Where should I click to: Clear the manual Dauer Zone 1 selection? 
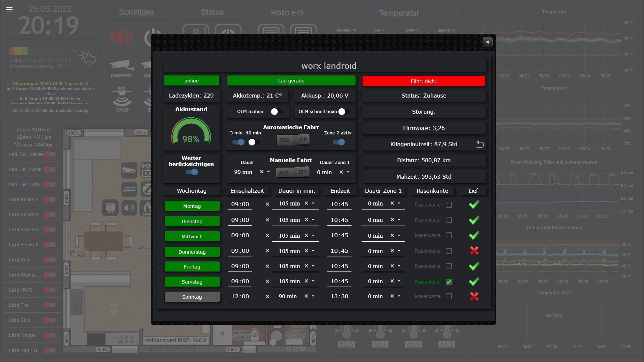(x=341, y=172)
